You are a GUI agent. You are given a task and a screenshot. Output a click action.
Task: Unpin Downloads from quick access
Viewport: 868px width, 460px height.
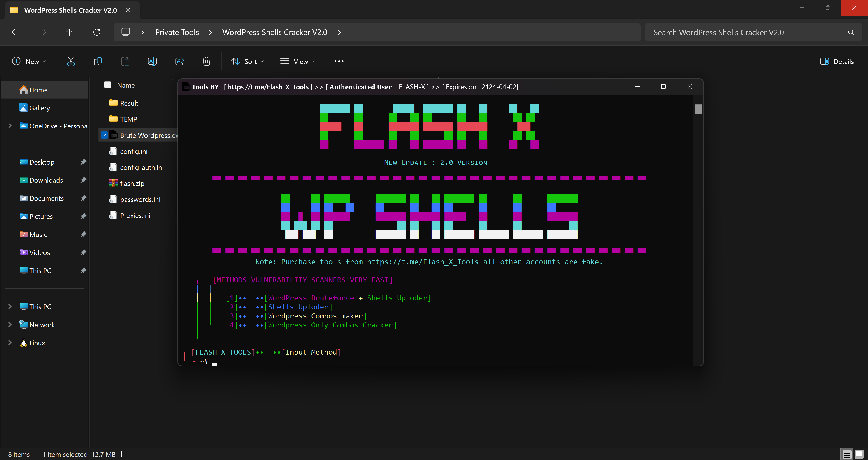pyautogui.click(x=84, y=180)
